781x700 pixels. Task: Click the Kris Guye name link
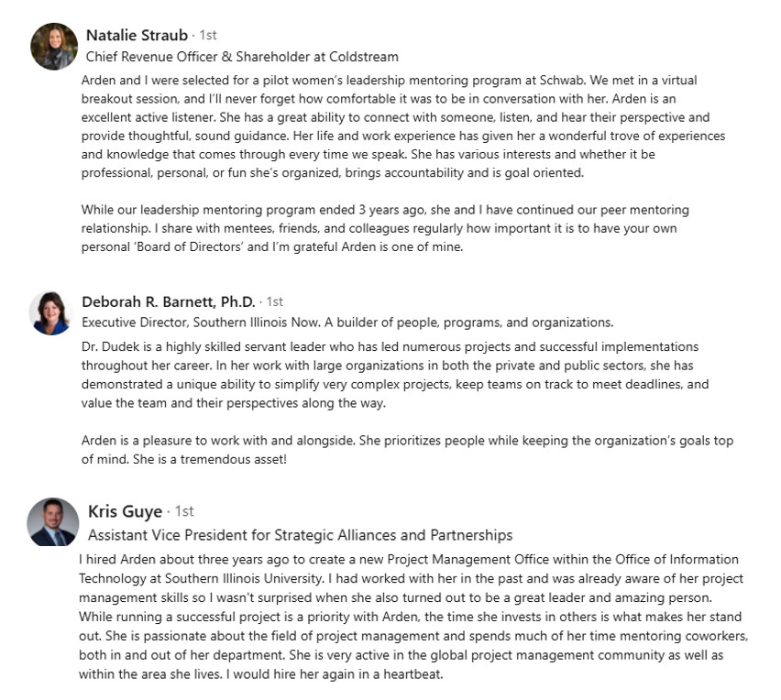point(125,511)
